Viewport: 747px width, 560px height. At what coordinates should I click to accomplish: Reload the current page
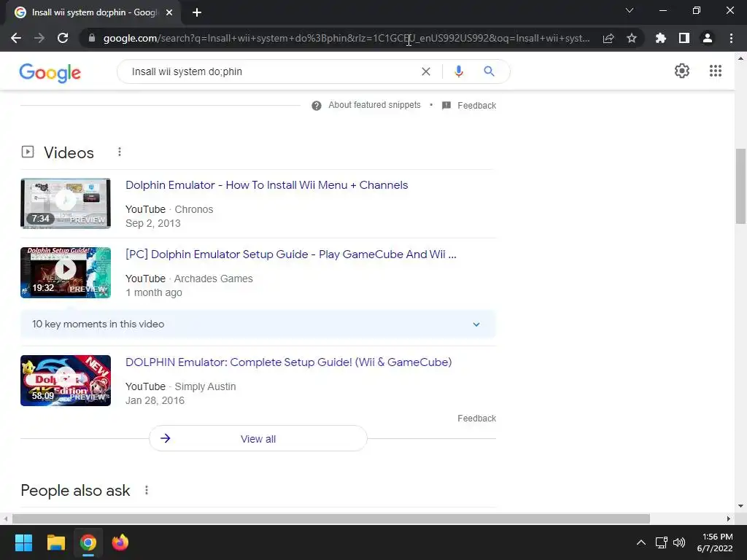click(x=63, y=38)
